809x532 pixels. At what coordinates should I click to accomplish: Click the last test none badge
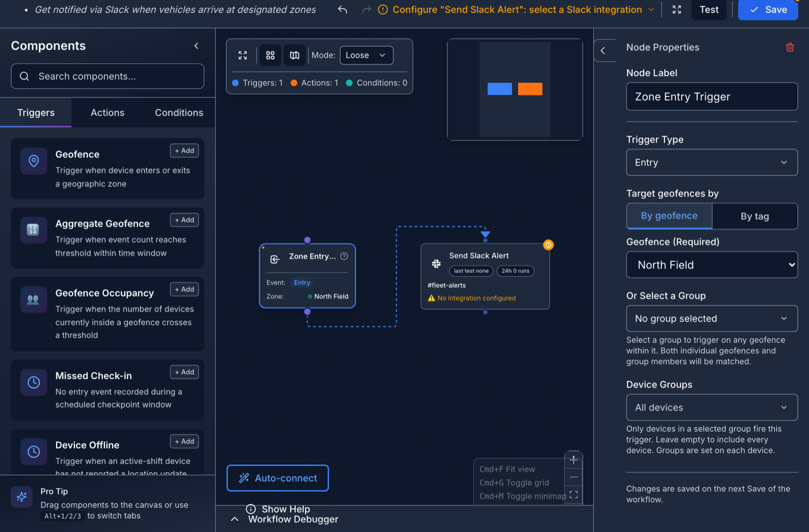coord(471,271)
